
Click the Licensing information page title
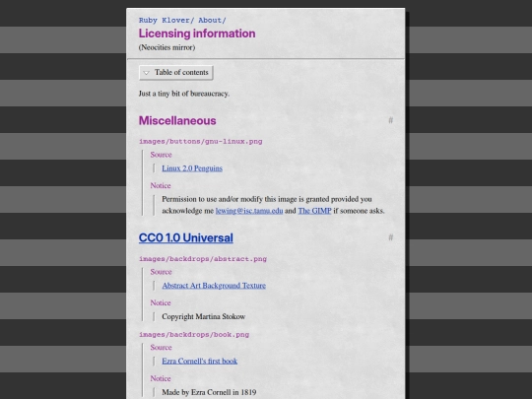tap(197, 33)
